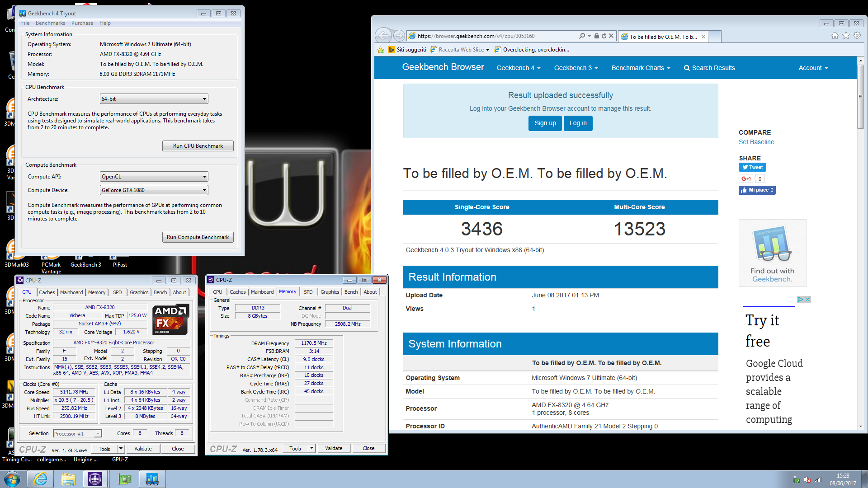Viewport: 868px width, 488px height.
Task: Click the Tweet share button
Action: [752, 167]
